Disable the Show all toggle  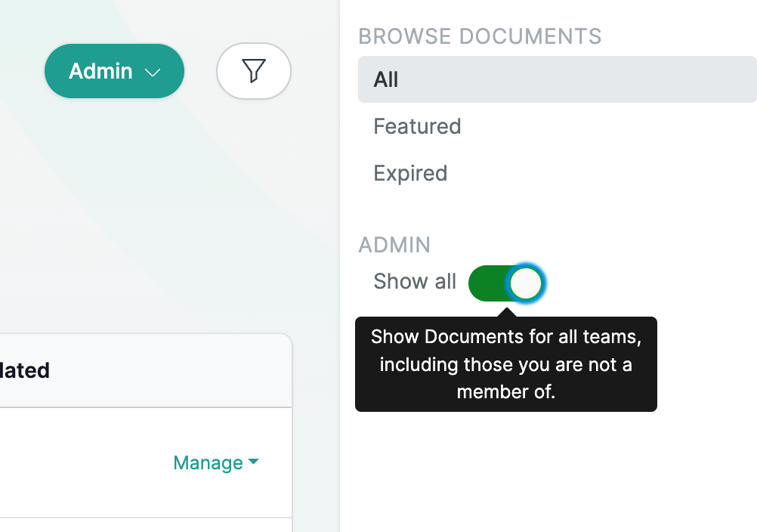point(505,283)
